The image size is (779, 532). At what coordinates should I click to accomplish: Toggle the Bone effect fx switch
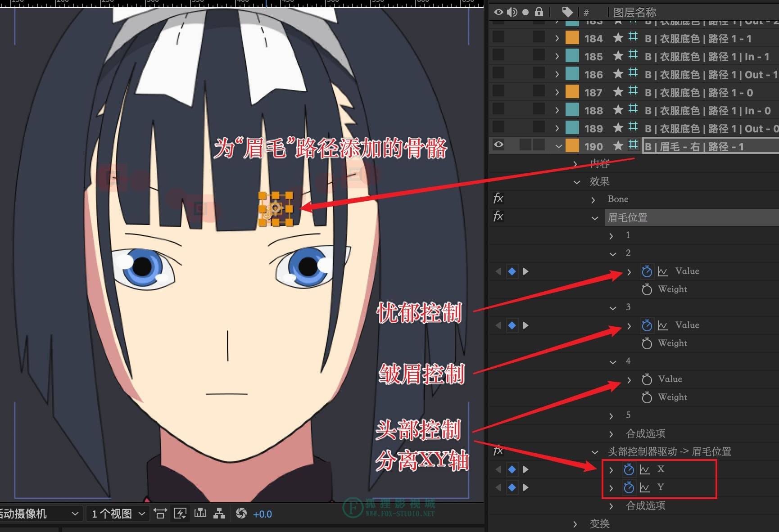pos(498,198)
